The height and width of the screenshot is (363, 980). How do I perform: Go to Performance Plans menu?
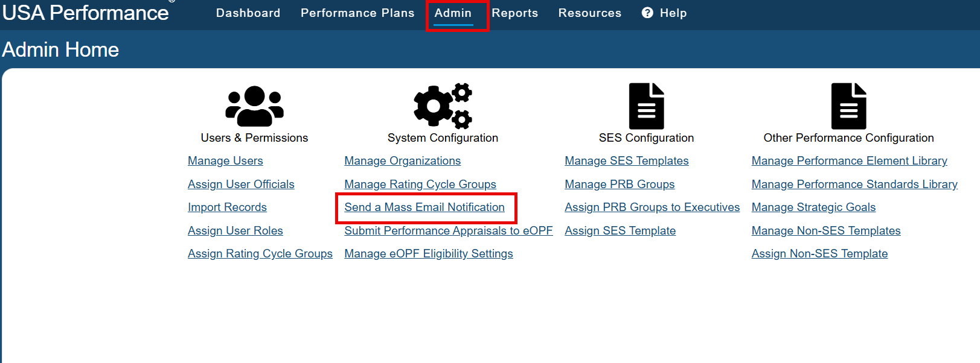click(357, 13)
